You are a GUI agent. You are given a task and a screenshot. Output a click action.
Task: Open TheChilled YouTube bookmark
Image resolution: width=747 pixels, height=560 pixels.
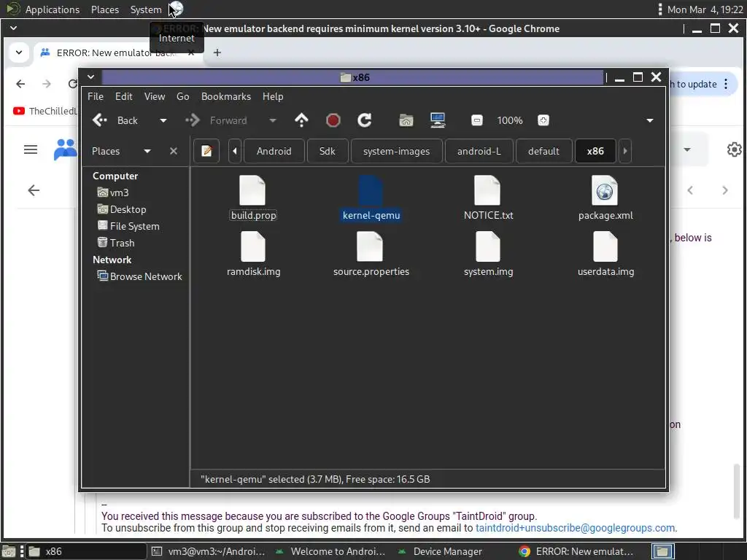(x=44, y=111)
